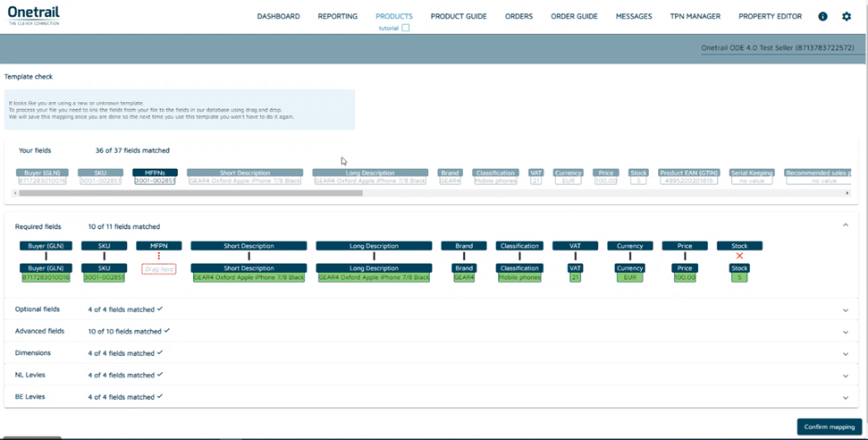The height and width of the screenshot is (440, 868).
Task: Go to the Reporting page
Action: [337, 17]
